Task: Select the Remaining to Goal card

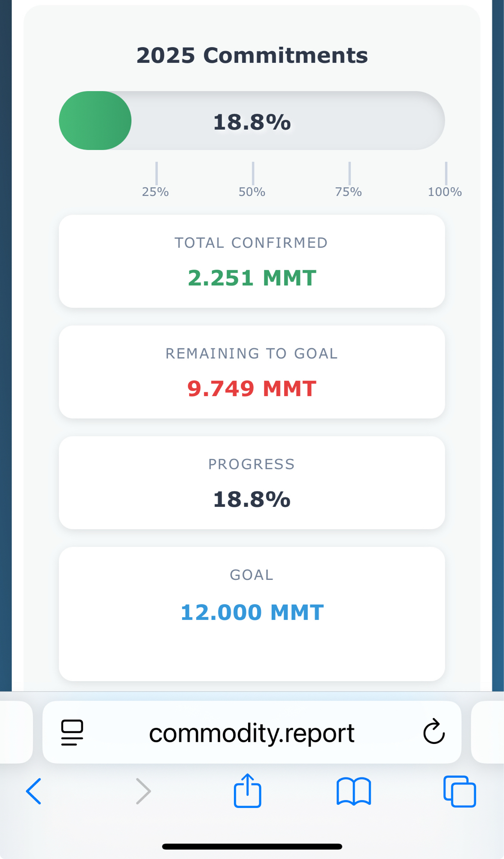Action: coord(252,372)
